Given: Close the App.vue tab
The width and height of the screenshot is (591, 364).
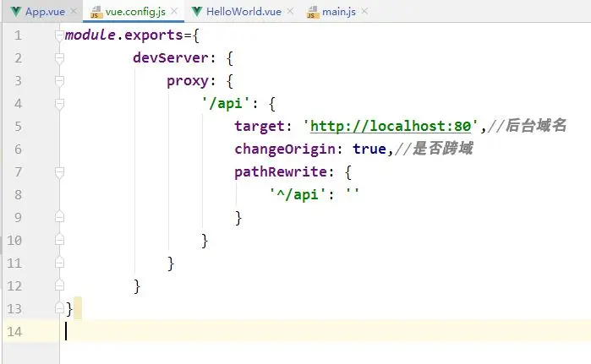Looking at the screenshot, I should (74, 11).
